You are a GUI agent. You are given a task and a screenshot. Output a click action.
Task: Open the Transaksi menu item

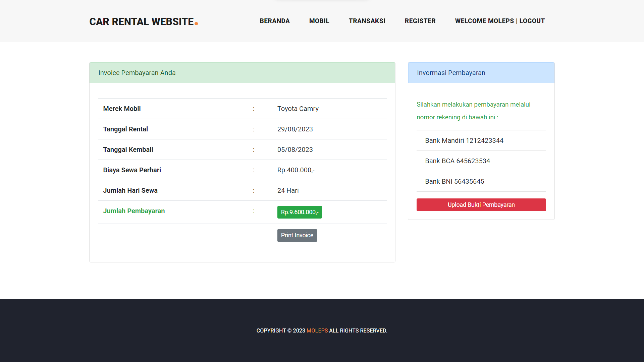tap(367, 21)
